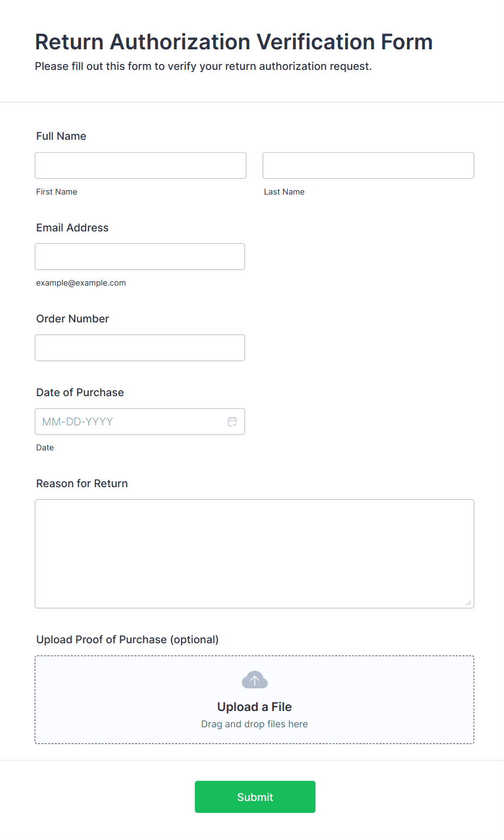Select the Email Address text box
504x840 pixels.
click(140, 256)
